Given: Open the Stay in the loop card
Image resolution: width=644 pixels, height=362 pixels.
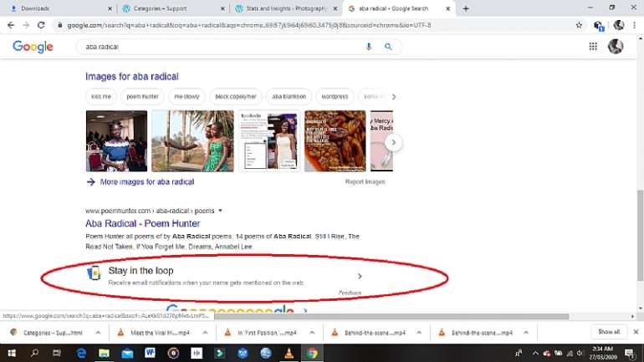Looking at the screenshot, I should pos(224,276).
